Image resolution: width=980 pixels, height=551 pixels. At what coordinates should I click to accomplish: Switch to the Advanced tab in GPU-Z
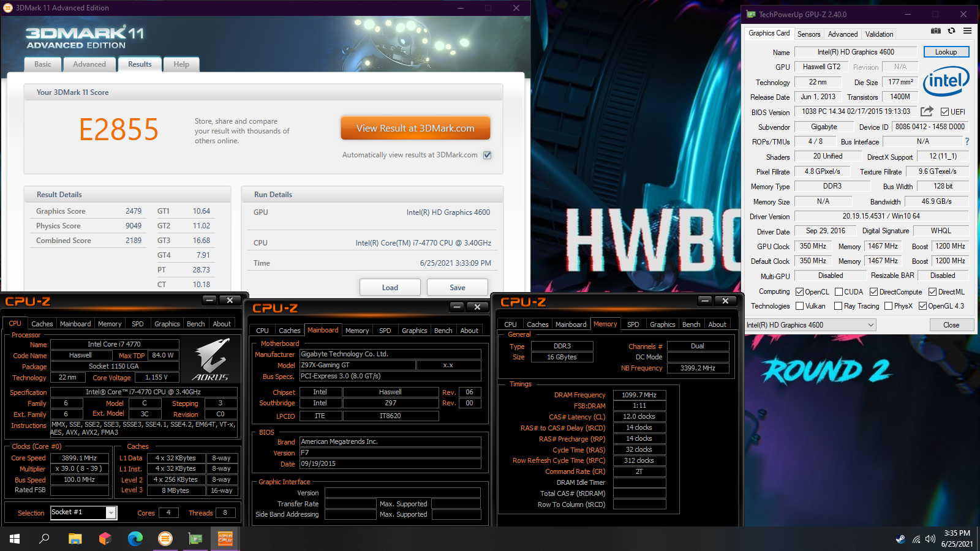[843, 34]
